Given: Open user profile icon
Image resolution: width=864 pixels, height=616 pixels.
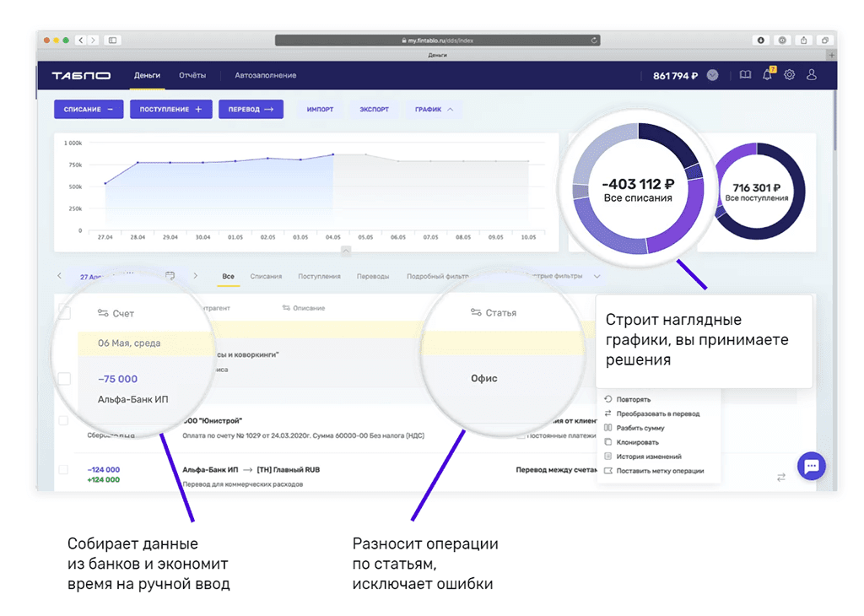Looking at the screenshot, I should coord(812,75).
